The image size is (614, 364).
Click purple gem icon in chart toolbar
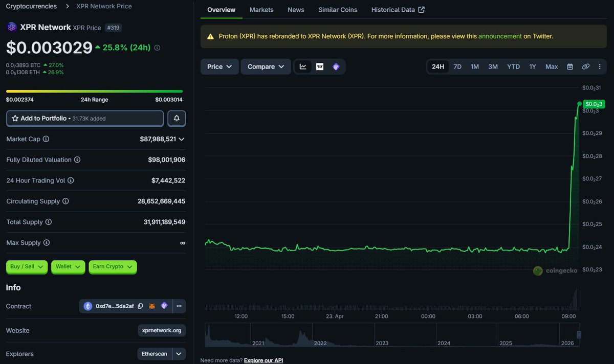point(336,66)
